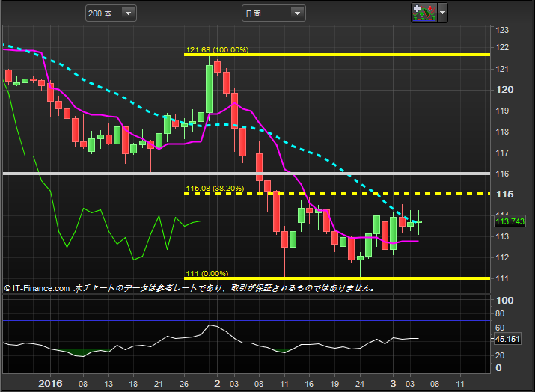Select the white horizontal line at 116
The height and width of the screenshot is (392, 535).
point(246,174)
